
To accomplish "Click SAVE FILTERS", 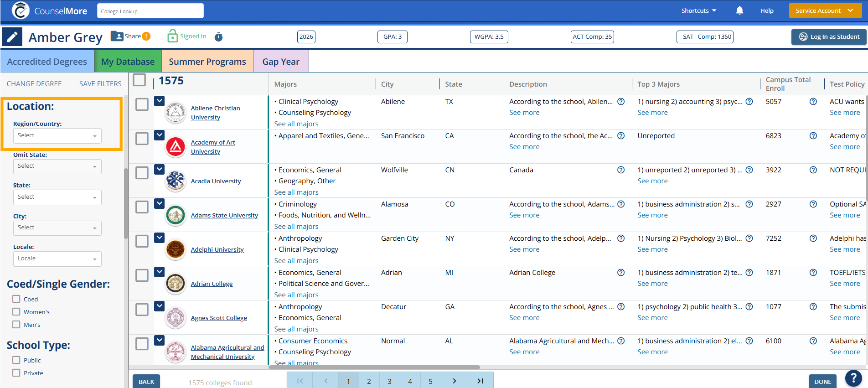I will (100, 84).
